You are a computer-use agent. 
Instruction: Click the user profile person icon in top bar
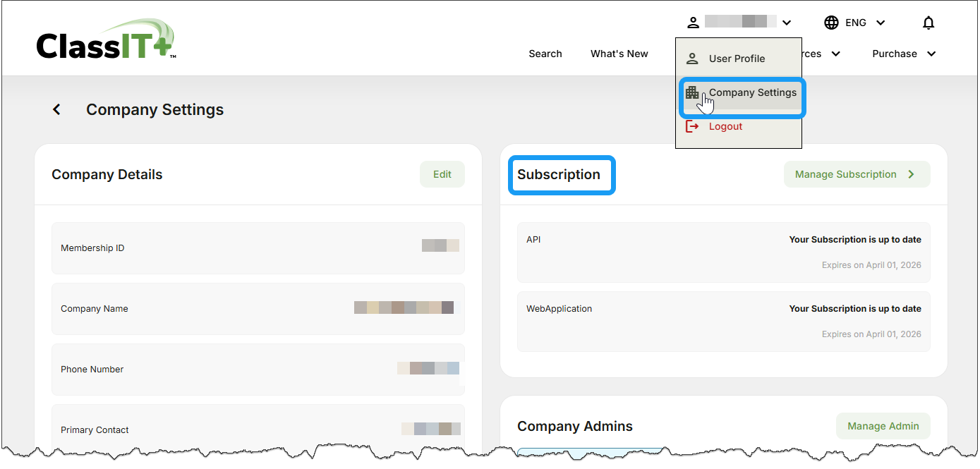tap(694, 22)
